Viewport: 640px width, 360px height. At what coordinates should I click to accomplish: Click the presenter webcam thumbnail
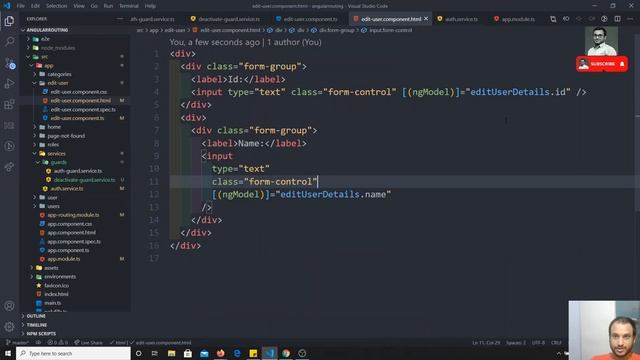click(604, 330)
